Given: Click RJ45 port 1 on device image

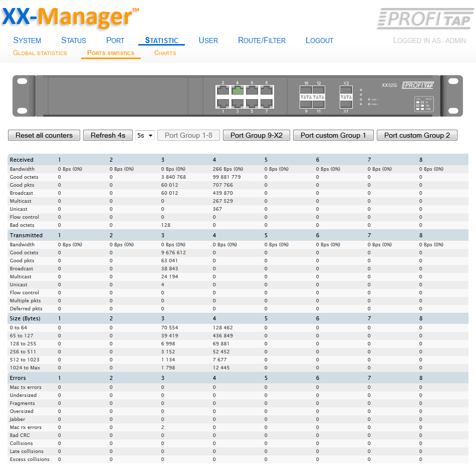Looking at the screenshot, I should [223, 103].
